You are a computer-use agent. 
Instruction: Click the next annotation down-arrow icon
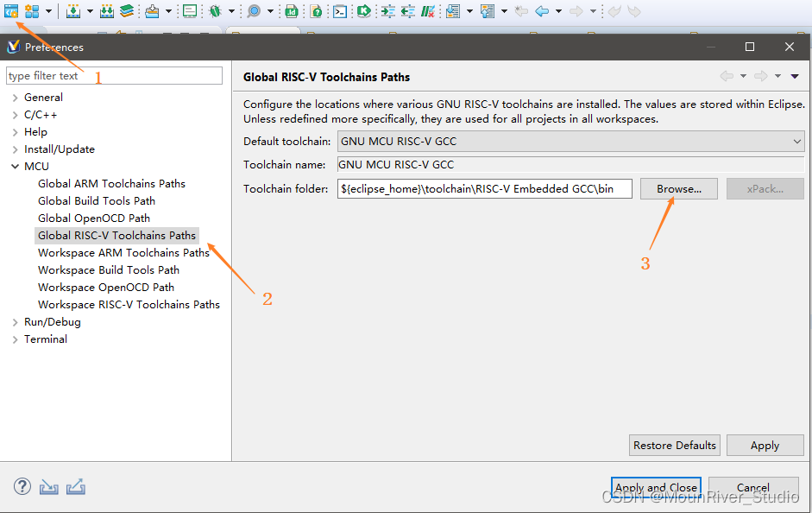453,11
